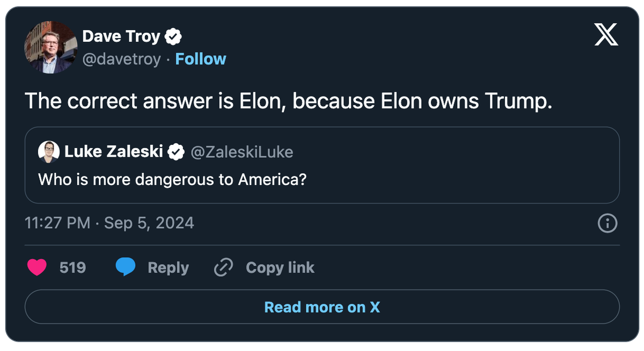Open Luke Zaleski's small avatar
Image resolution: width=644 pixels, height=351 pixels.
click(49, 152)
